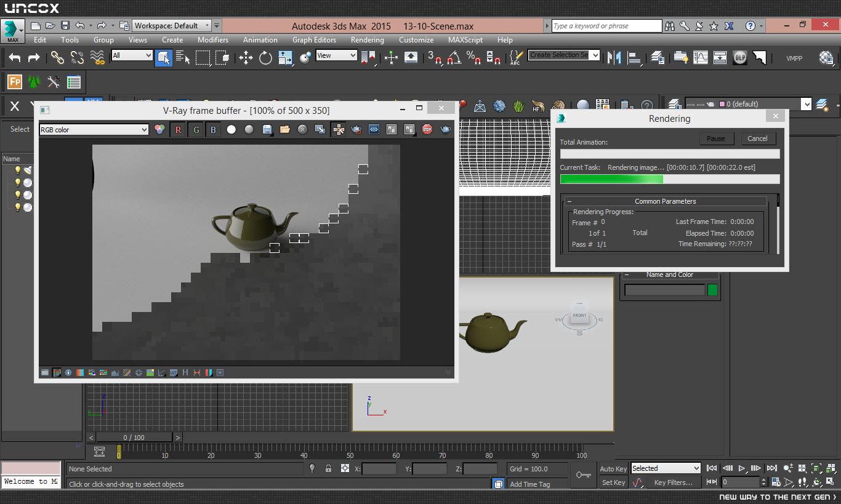The image size is (841, 504).
Task: Click the region render teapot icon
Action: pos(356,129)
